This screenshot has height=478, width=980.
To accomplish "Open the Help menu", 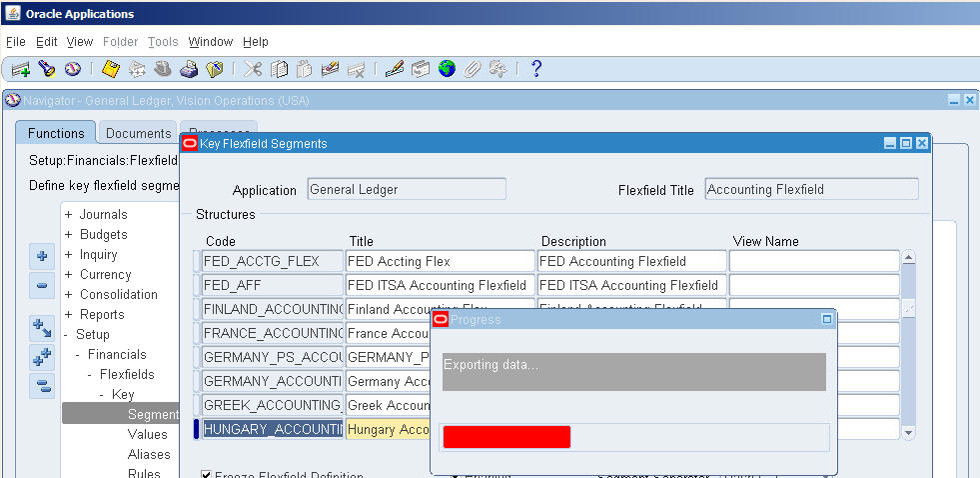I will tap(256, 42).
